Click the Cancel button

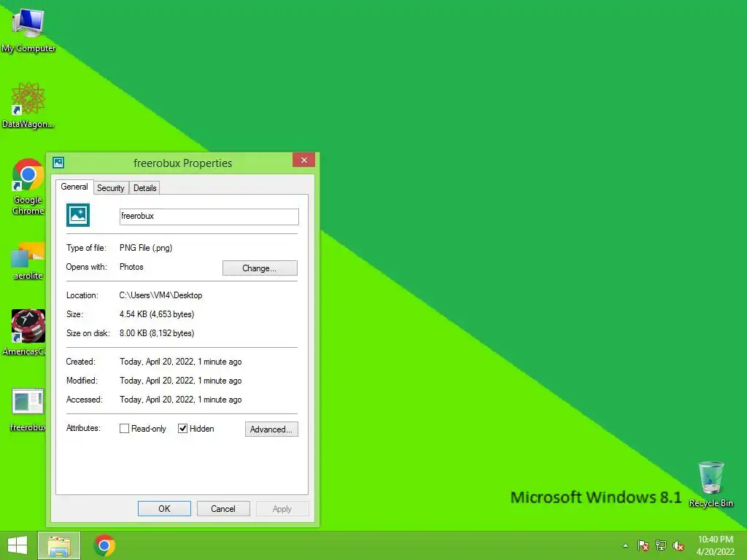(x=223, y=508)
